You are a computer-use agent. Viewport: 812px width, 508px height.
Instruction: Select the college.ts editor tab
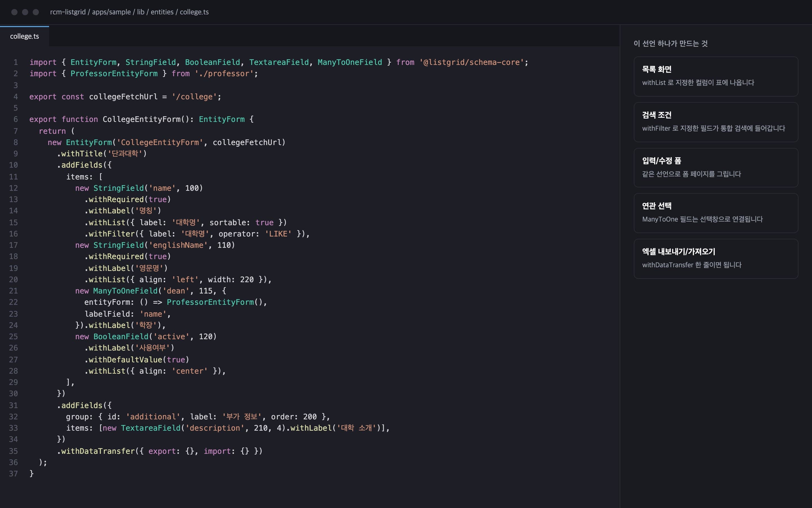(25, 36)
